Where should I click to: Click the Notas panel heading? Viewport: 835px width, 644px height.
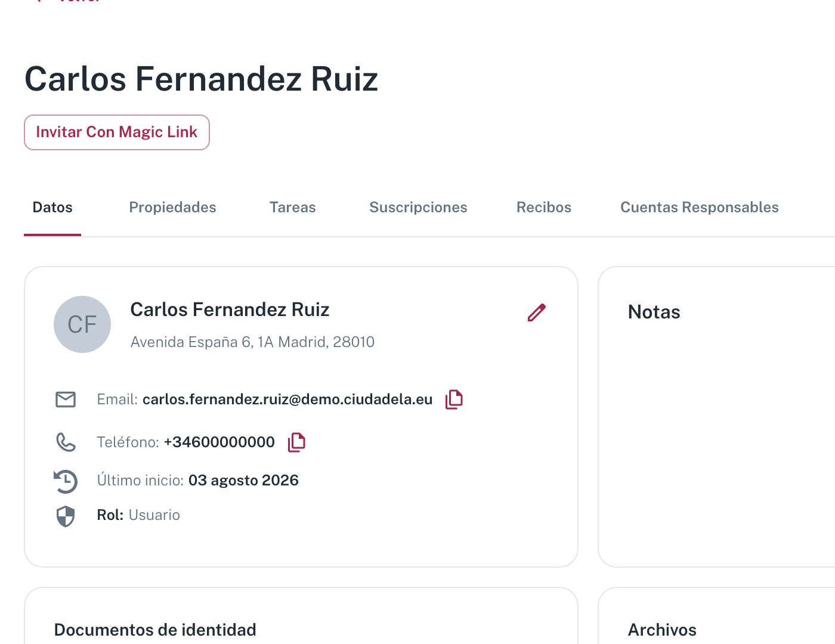point(654,312)
